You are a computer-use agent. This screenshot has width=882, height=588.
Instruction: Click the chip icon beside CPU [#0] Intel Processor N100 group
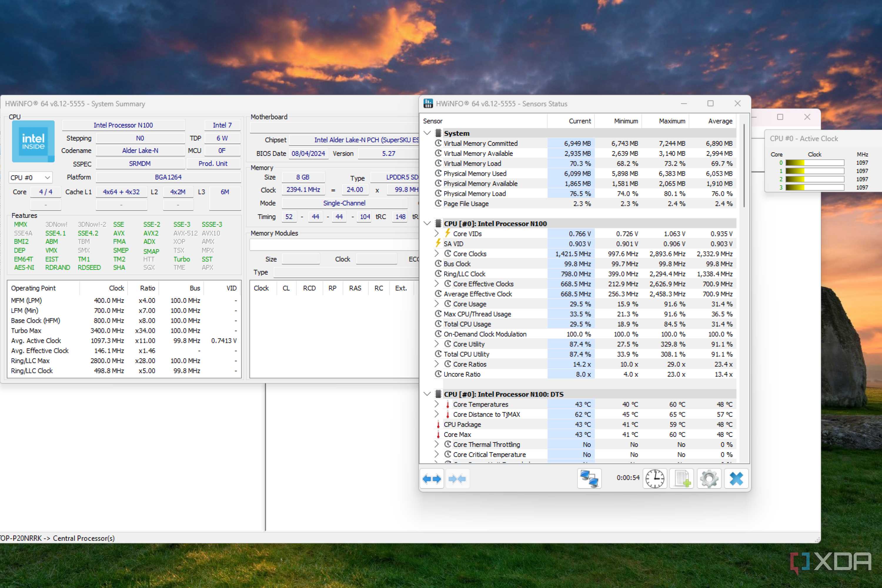438,223
